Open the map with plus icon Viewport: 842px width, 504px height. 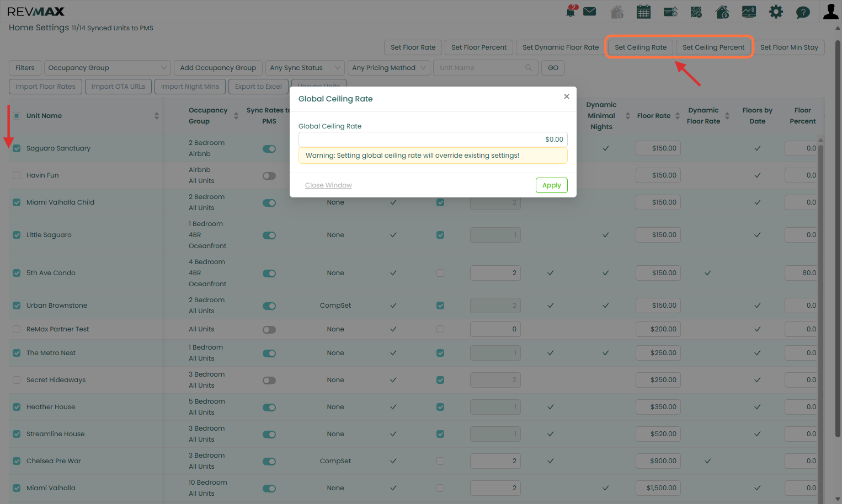(x=696, y=12)
